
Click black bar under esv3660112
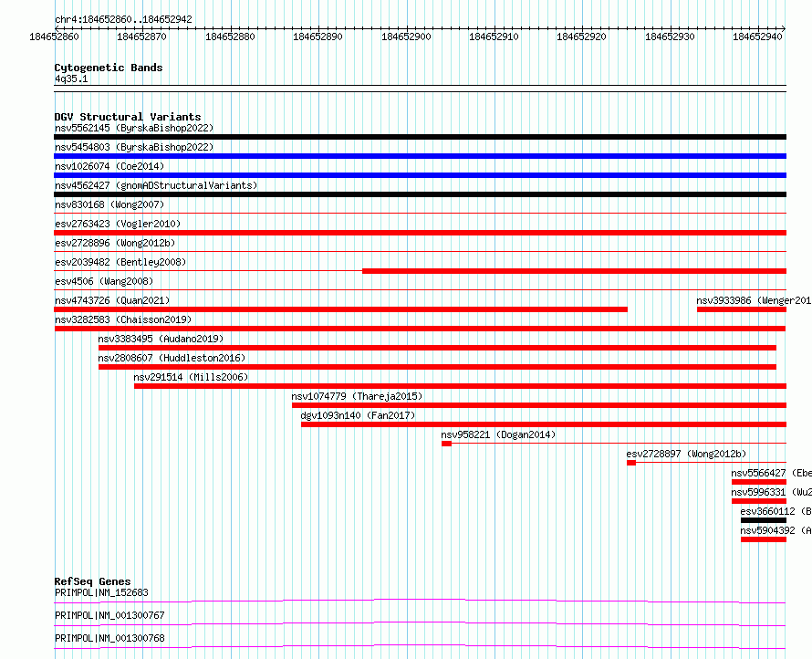click(764, 520)
